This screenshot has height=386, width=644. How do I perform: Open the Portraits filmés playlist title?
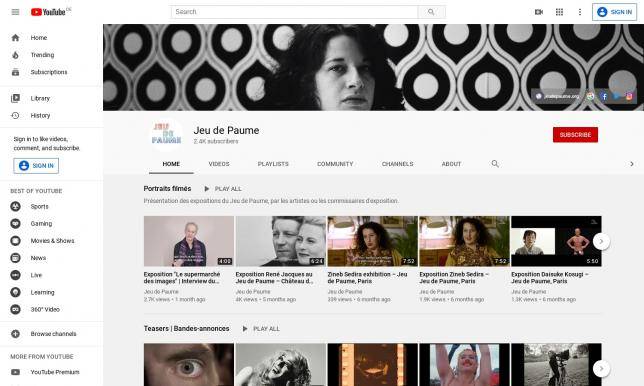pos(167,188)
